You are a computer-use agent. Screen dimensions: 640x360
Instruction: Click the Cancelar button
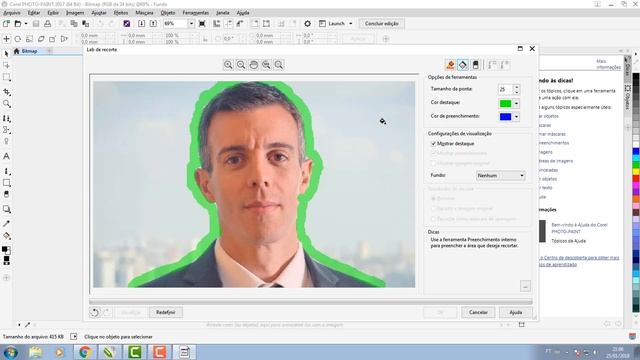click(478, 312)
